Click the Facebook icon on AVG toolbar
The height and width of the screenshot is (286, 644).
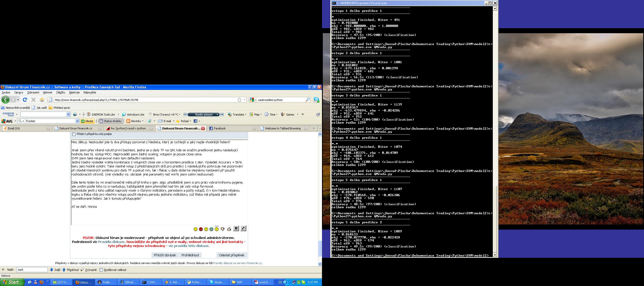click(195, 121)
